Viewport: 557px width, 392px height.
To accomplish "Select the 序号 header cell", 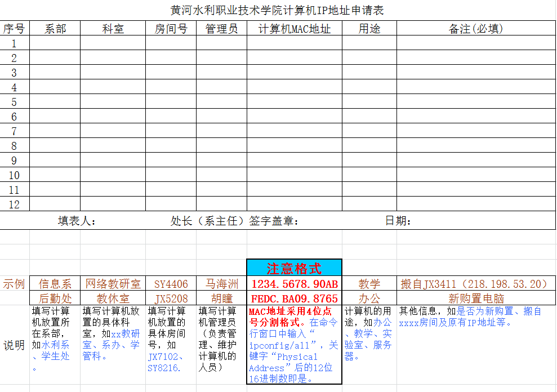I will [15, 29].
